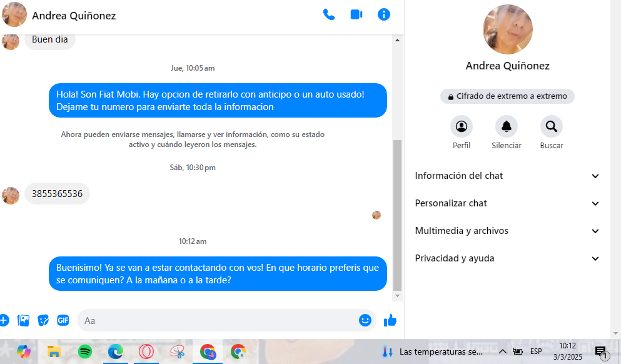Open Spotify from the taskbar
Screen dimensions: 621x364
coord(85,351)
